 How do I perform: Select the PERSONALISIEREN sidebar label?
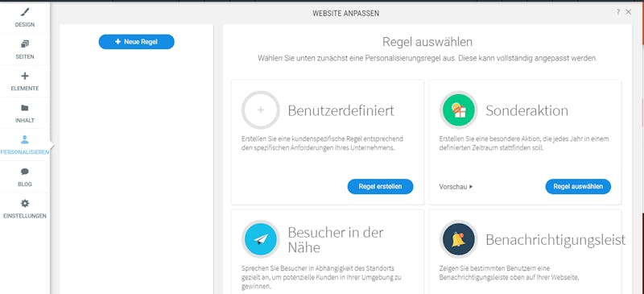click(25, 152)
